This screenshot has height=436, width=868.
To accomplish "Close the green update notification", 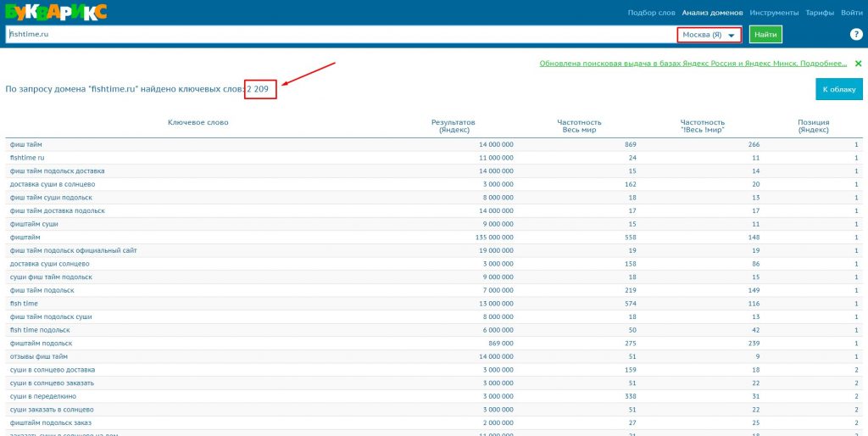I will point(858,64).
